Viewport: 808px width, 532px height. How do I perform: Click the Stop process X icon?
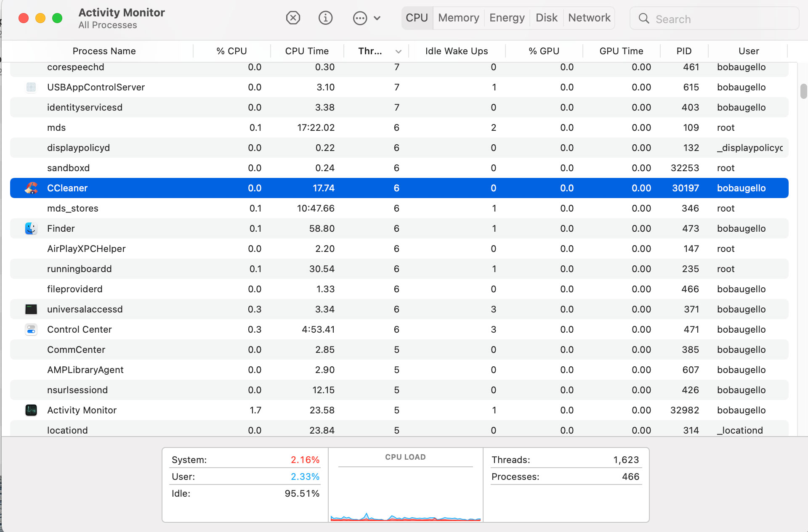coord(293,18)
